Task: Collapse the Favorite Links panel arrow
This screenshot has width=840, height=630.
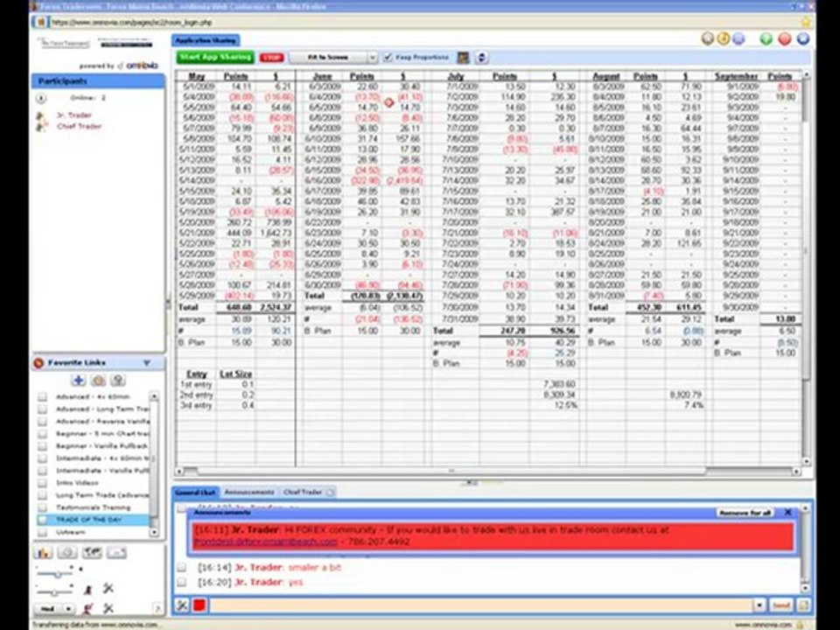Action: point(146,363)
